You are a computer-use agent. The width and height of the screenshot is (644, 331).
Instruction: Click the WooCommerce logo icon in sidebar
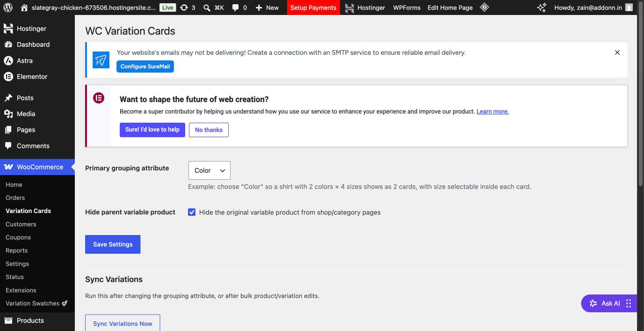tap(8, 167)
